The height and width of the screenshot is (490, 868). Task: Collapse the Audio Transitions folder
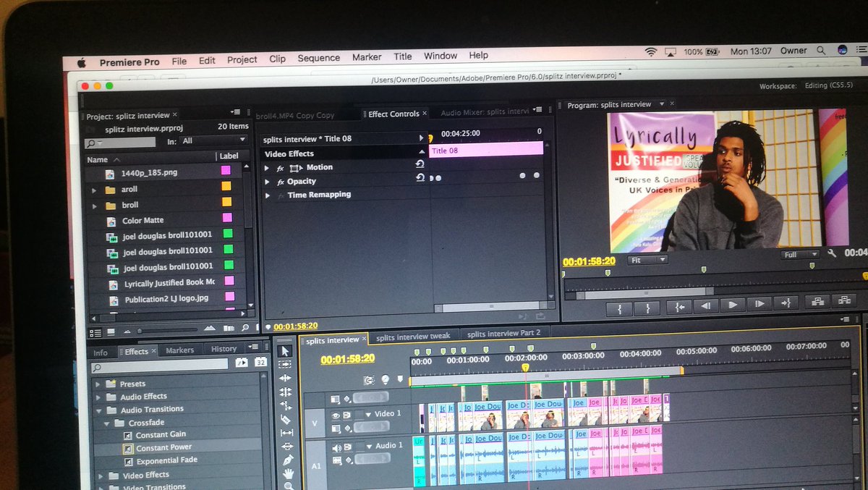(98, 410)
